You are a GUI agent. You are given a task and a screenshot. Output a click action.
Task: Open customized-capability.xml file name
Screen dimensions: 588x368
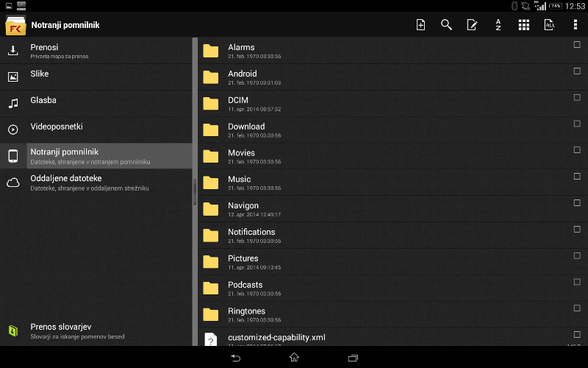[x=277, y=338]
